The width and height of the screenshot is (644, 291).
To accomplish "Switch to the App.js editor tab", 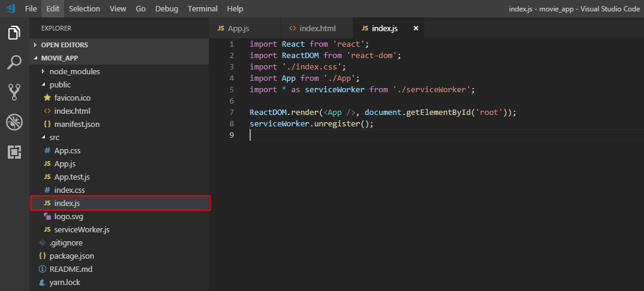I will pyautogui.click(x=244, y=28).
